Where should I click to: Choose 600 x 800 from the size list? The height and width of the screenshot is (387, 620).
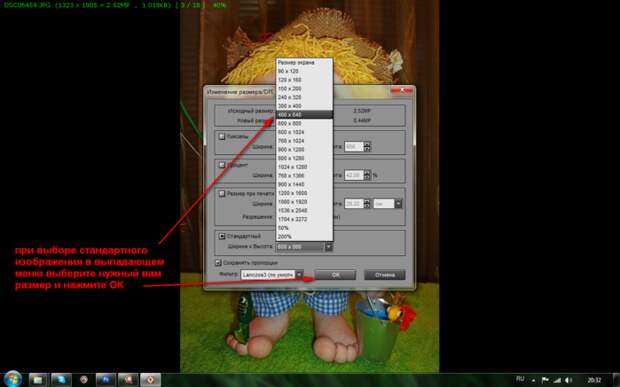[304, 123]
